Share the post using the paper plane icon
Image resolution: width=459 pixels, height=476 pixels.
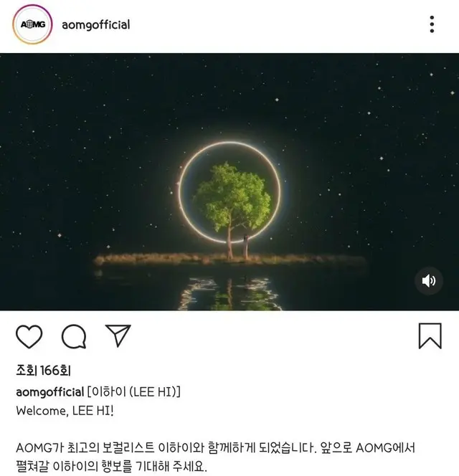click(118, 335)
